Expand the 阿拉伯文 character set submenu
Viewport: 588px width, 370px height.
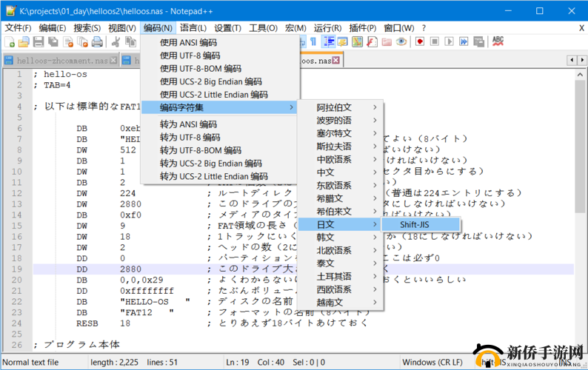coord(340,107)
